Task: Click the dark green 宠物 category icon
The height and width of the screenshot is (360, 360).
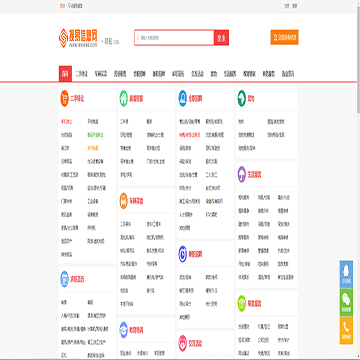Action: point(241,99)
